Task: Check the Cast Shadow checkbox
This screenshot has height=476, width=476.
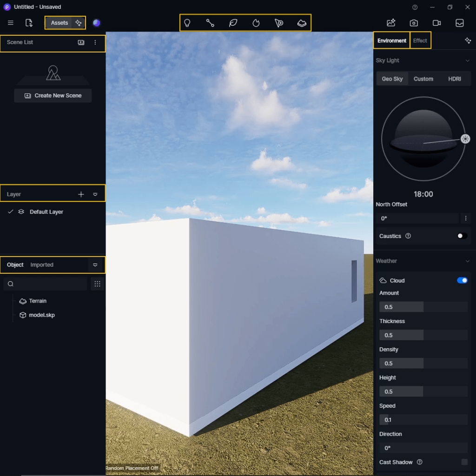Action: [x=464, y=462]
